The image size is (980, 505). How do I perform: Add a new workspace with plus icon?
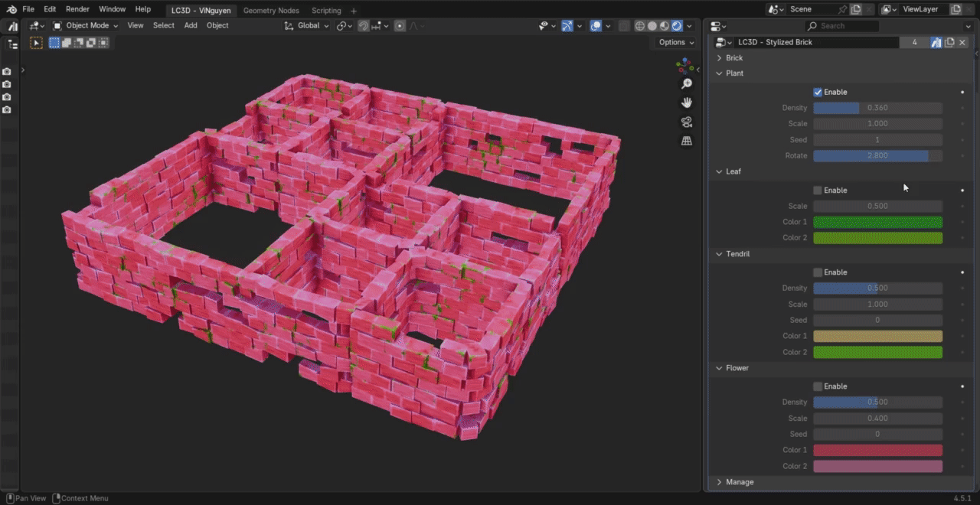click(354, 11)
